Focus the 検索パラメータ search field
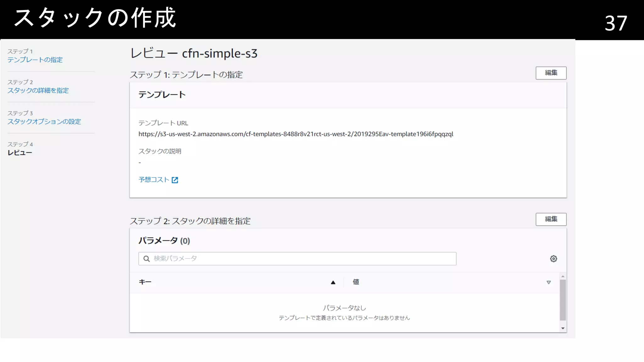This screenshot has height=362, width=644. pyautogui.click(x=297, y=259)
